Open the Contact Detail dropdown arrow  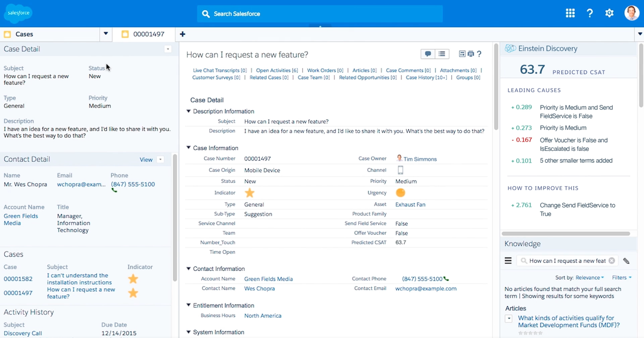pyautogui.click(x=160, y=159)
